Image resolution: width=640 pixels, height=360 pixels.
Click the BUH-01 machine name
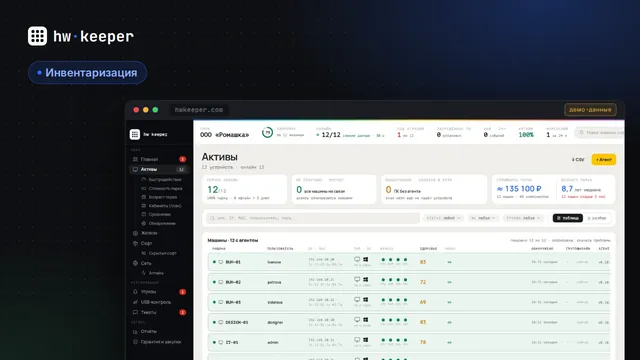233,262
